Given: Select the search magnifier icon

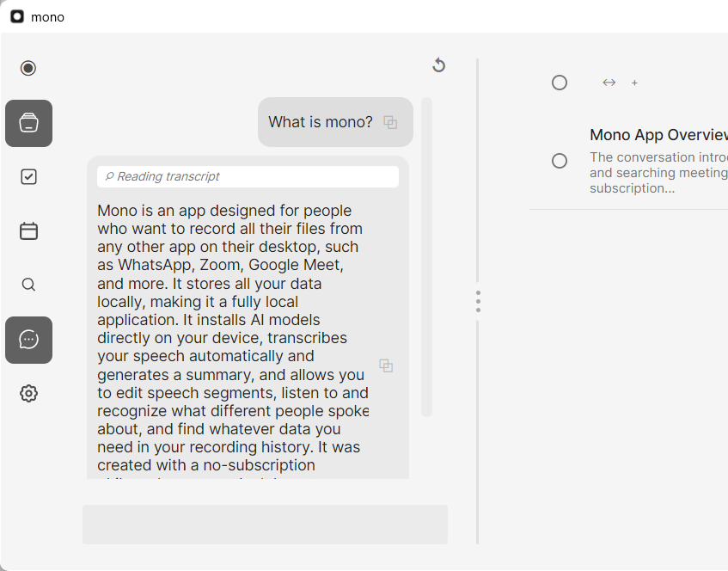Looking at the screenshot, I should point(28,284).
